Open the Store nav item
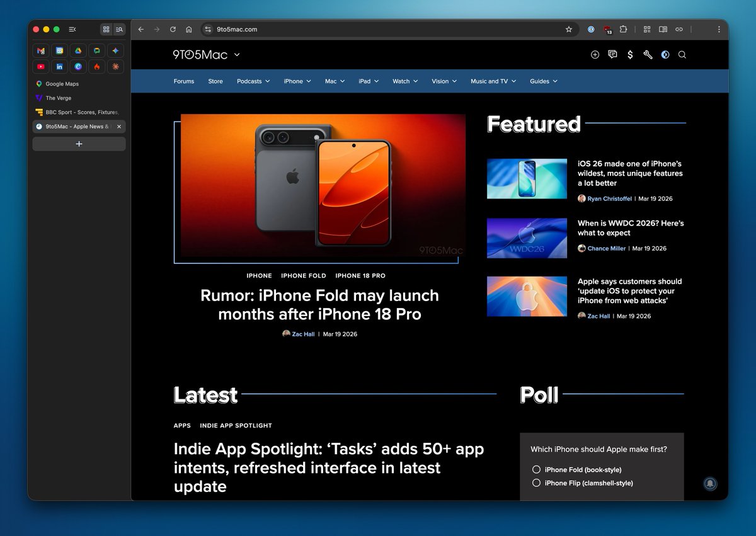The height and width of the screenshot is (536, 756). pos(215,81)
